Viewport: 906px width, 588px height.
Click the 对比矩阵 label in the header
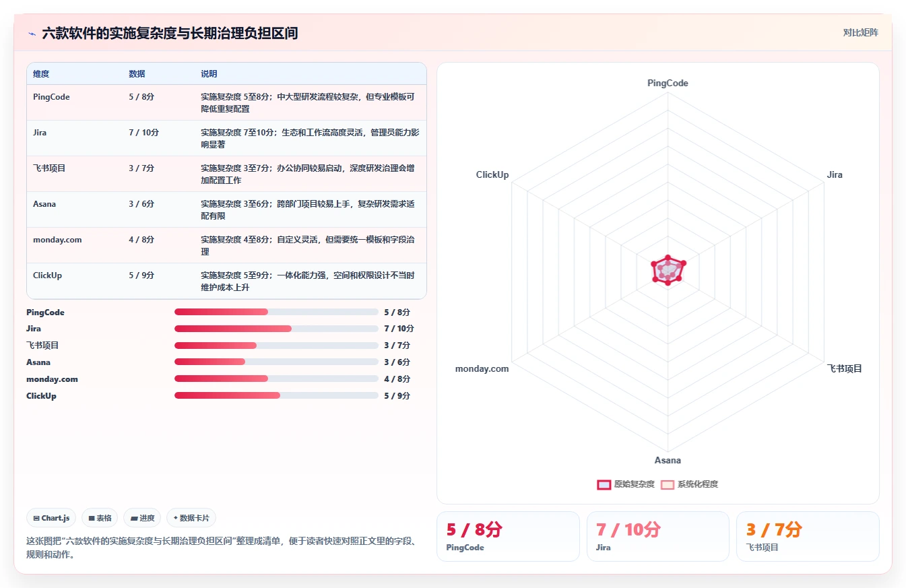coord(860,32)
